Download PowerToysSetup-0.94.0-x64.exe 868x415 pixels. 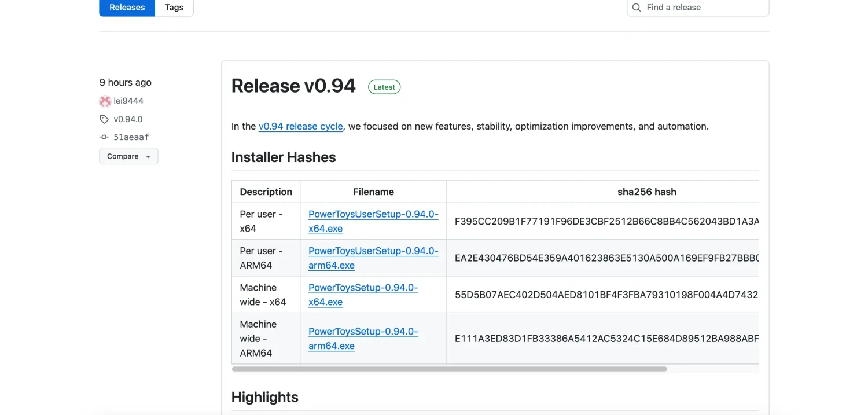[x=363, y=295]
